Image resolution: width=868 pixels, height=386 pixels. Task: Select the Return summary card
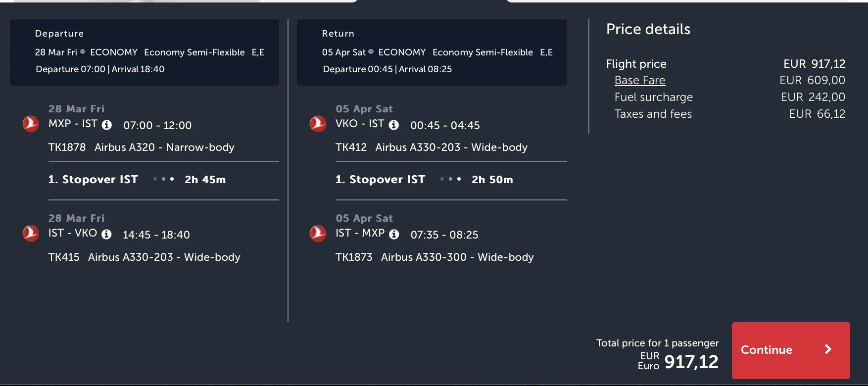432,52
